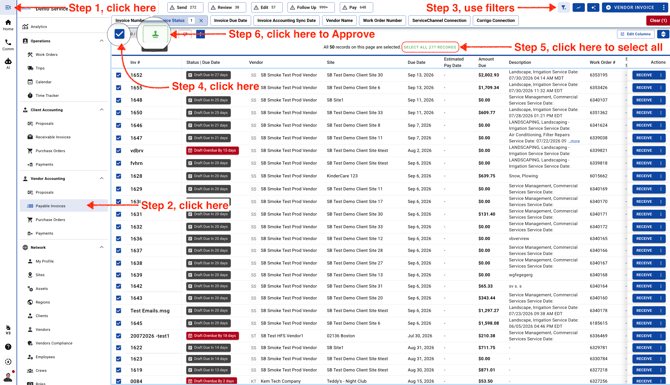Switch to the Follow Up tab
Screen dimensions: 670x385
(x=311, y=7)
